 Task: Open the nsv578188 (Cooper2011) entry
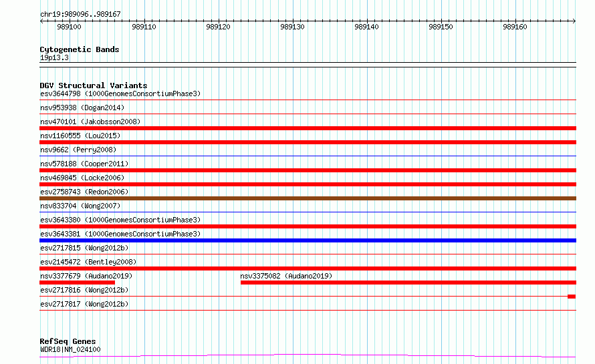tap(84, 164)
